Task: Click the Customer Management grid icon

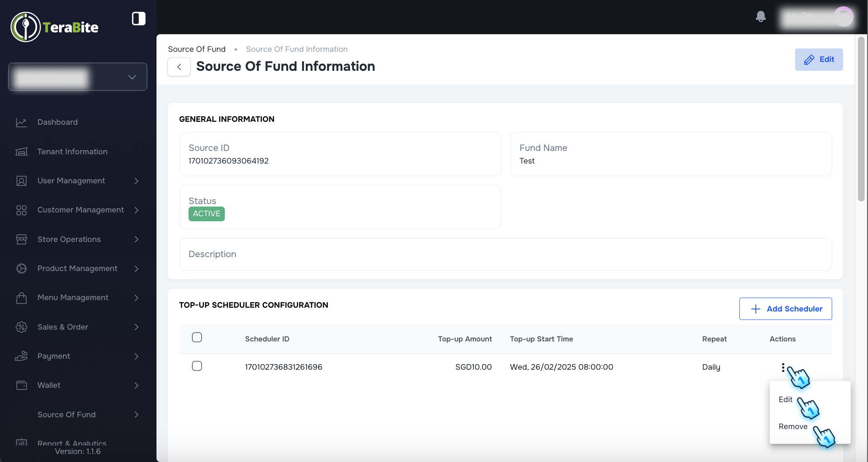Action: (x=22, y=210)
